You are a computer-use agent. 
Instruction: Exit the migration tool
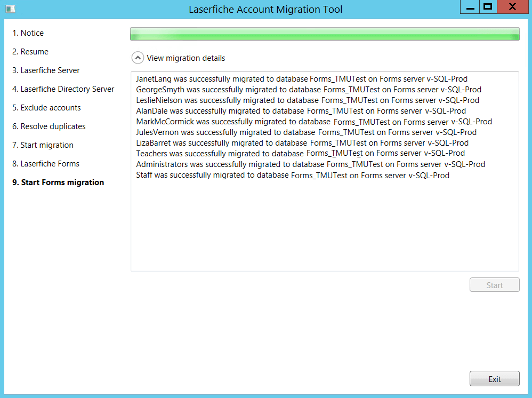click(494, 379)
